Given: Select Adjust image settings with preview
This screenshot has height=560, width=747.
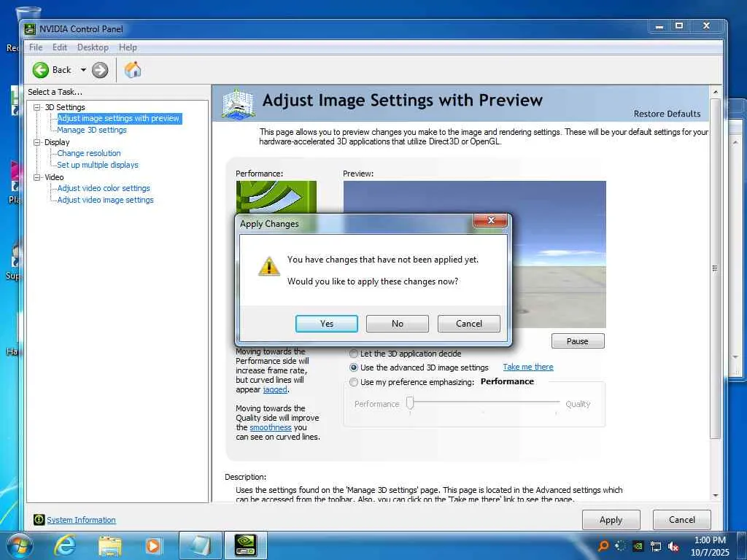Looking at the screenshot, I should [x=119, y=118].
